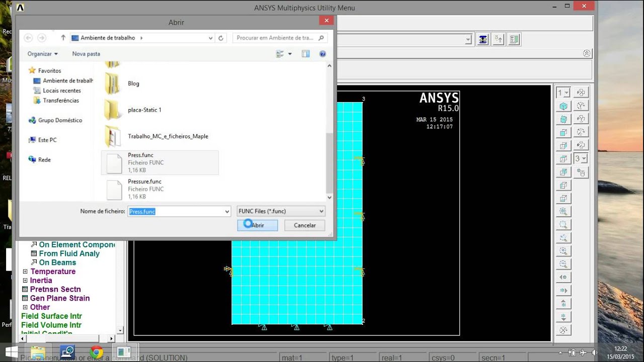Open the Nome de ficheiro dropdown arrow
Screen dimensions: 644x362
coord(227,212)
